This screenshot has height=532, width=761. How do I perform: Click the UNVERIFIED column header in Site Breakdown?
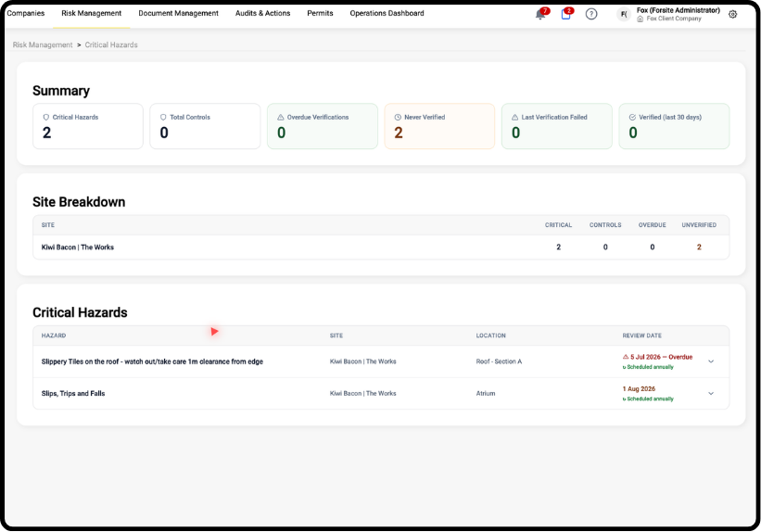[699, 225]
